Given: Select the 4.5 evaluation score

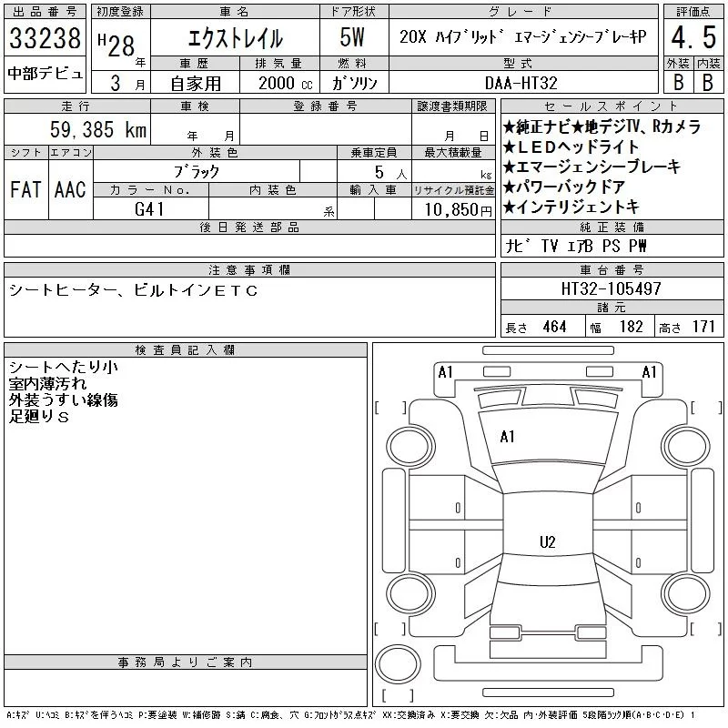Looking at the screenshot, I should [x=693, y=37].
